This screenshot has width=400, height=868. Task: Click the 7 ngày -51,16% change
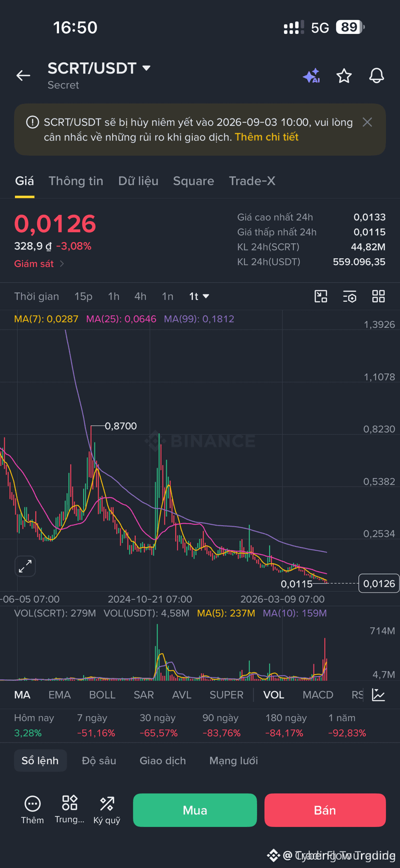click(96, 725)
